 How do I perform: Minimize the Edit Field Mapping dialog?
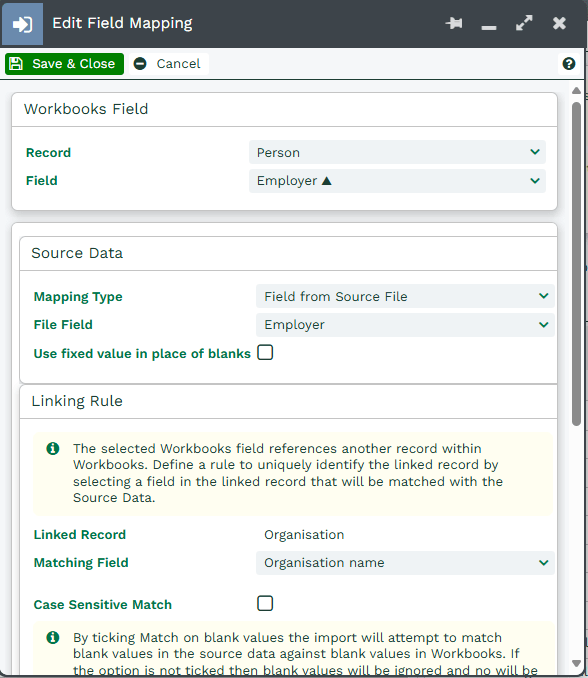click(x=489, y=27)
